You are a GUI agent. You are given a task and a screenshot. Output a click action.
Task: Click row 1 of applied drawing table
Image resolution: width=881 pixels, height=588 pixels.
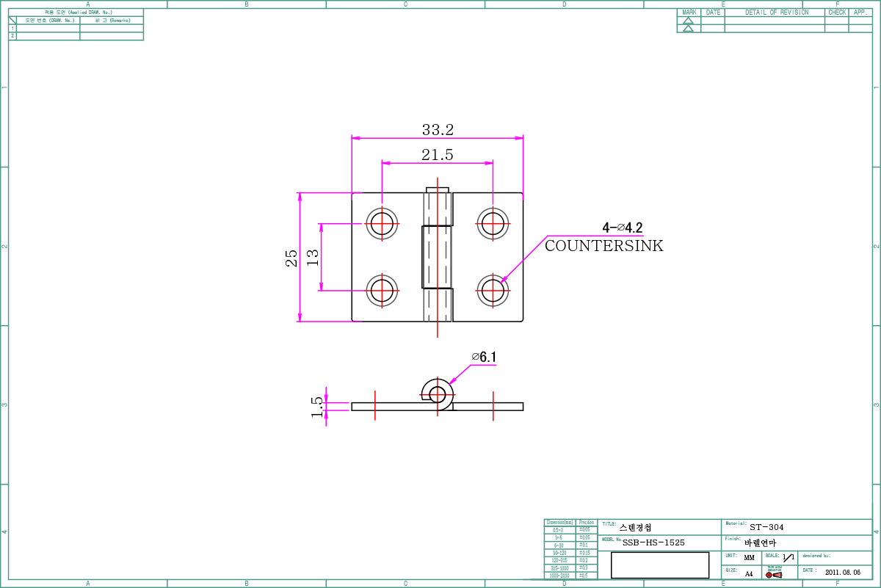(x=76, y=29)
